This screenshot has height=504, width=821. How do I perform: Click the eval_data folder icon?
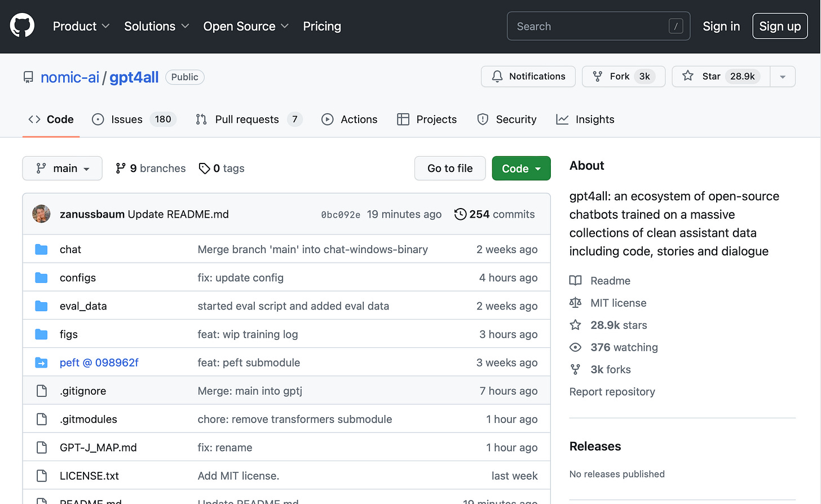pyautogui.click(x=41, y=306)
